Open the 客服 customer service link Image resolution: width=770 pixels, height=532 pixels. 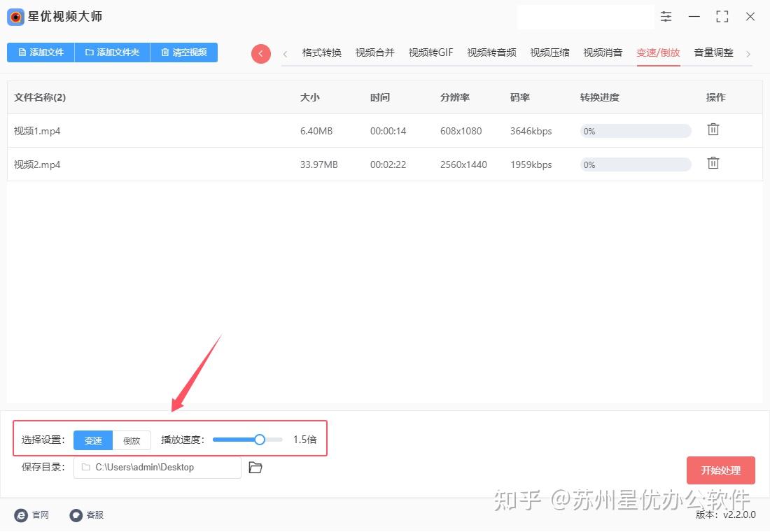point(86,514)
